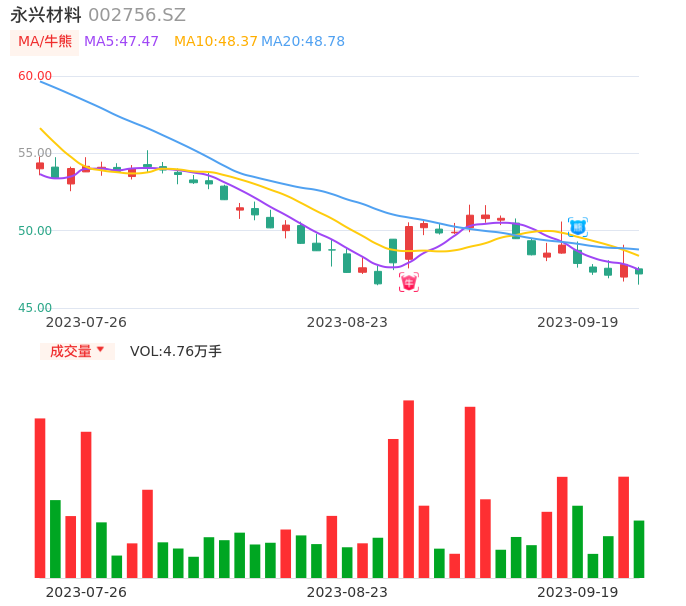The height and width of the screenshot is (606, 686).
Task: Click the tallest red volume bar
Action: tap(409, 489)
